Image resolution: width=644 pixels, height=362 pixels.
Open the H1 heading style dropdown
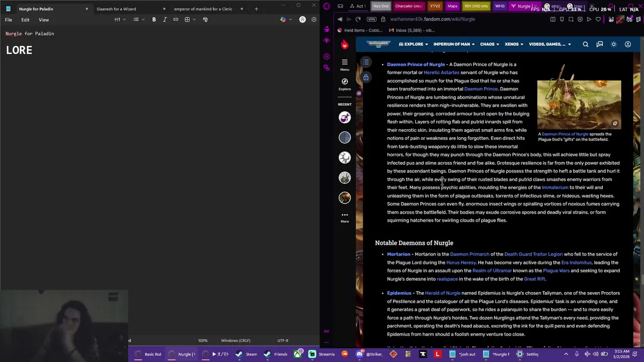click(x=120, y=20)
